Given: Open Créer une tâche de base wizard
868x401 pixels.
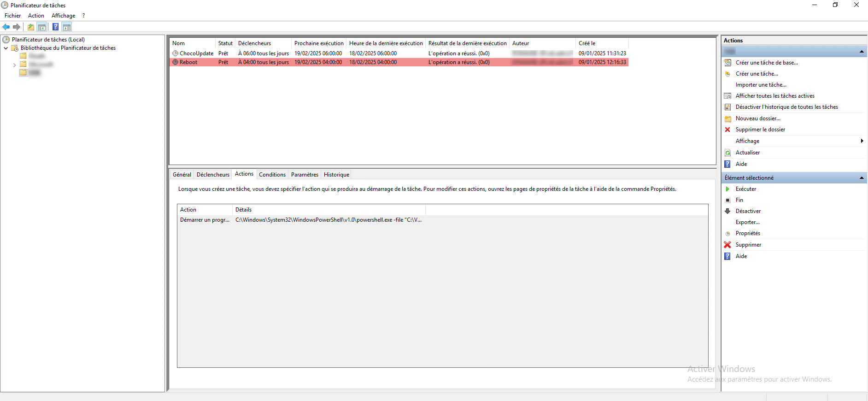Looking at the screenshot, I should (766, 63).
